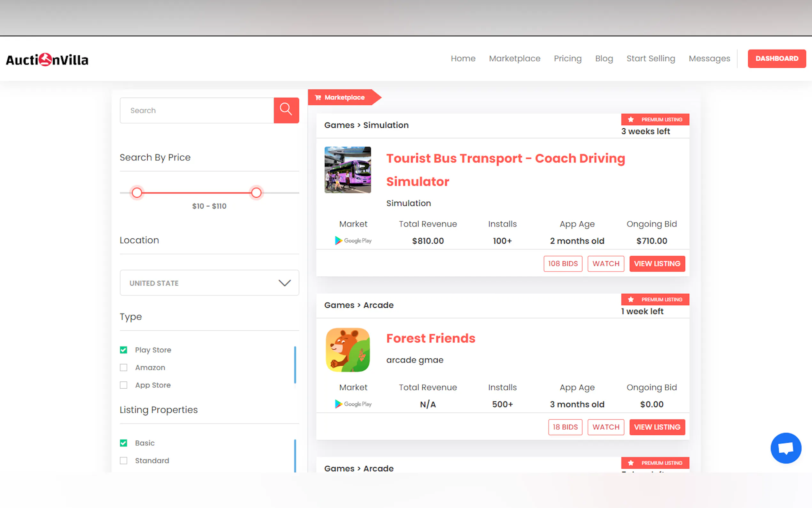Click the red search magnifier icon
The width and height of the screenshot is (812, 508).
click(286, 110)
